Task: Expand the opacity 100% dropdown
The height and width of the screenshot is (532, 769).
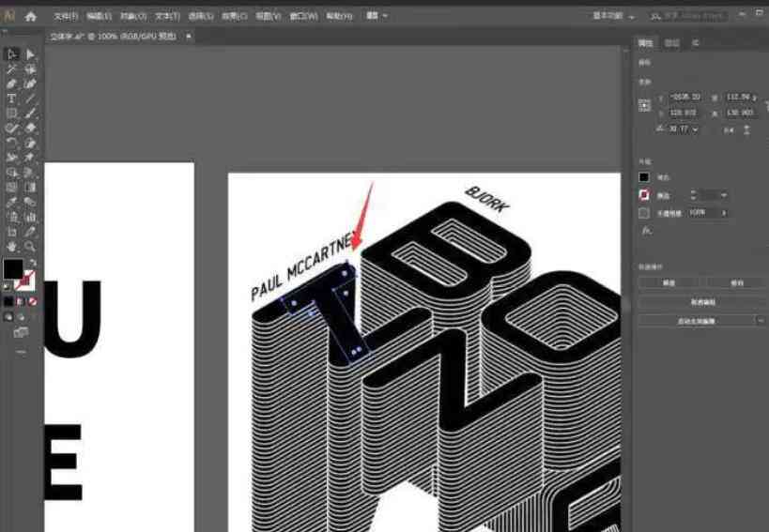Action: pos(725,213)
